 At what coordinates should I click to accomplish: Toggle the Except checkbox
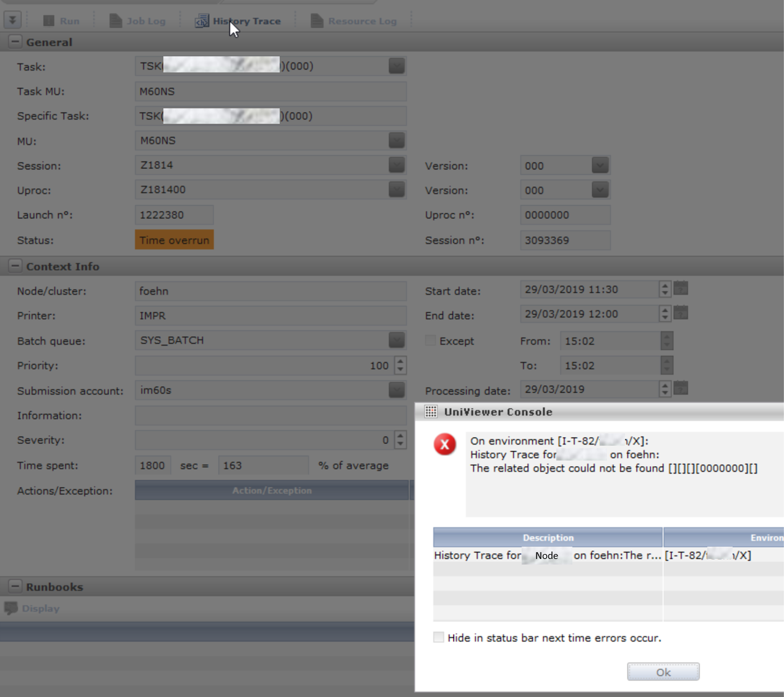tap(431, 340)
